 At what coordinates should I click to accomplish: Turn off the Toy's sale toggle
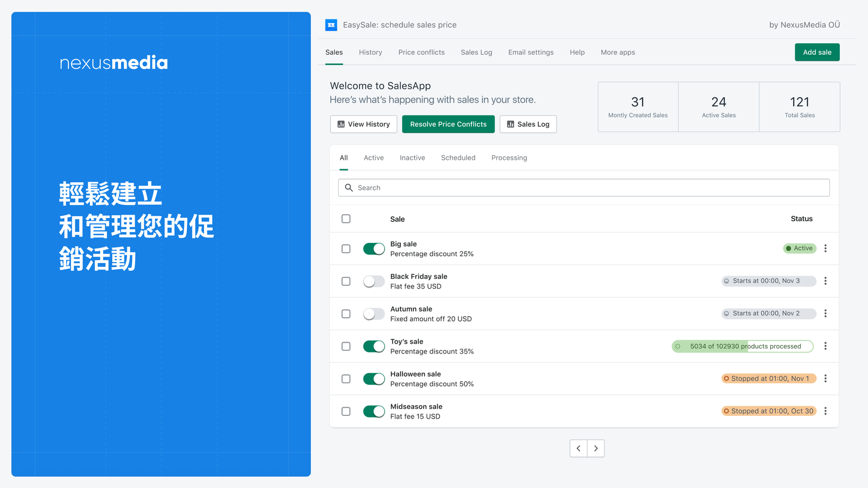point(374,346)
